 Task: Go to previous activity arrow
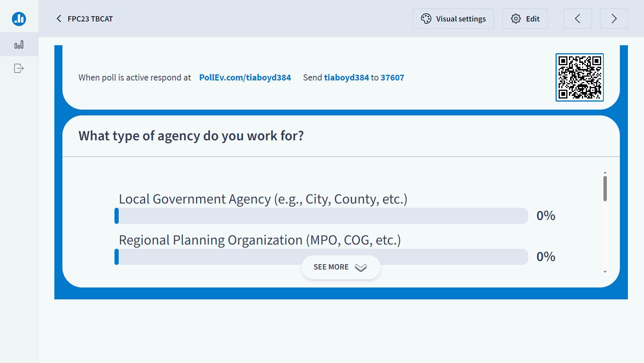(577, 19)
